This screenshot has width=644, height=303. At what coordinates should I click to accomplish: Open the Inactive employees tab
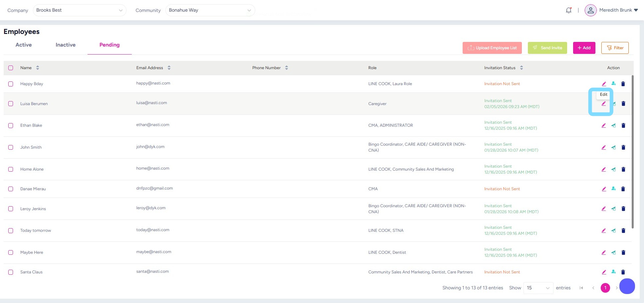point(66,45)
